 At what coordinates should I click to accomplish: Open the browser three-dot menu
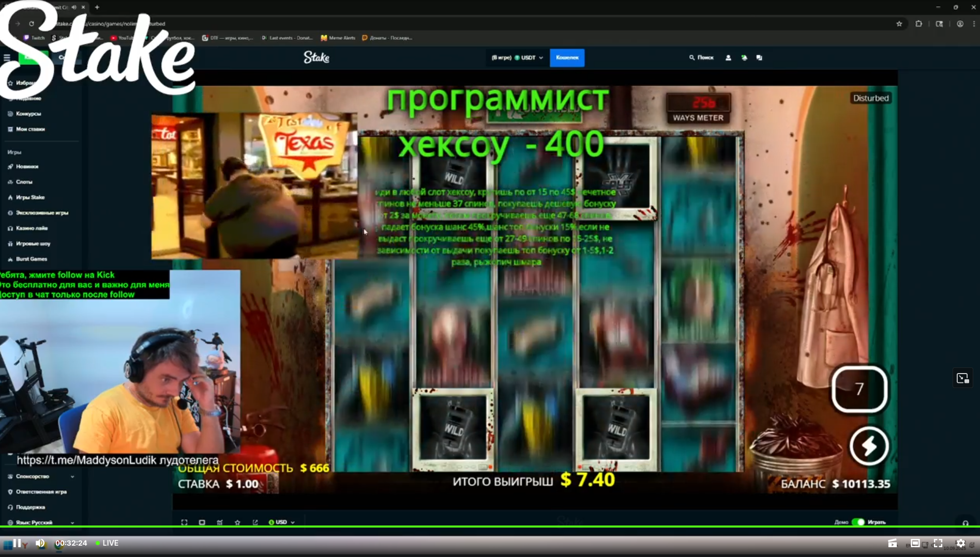click(x=974, y=24)
